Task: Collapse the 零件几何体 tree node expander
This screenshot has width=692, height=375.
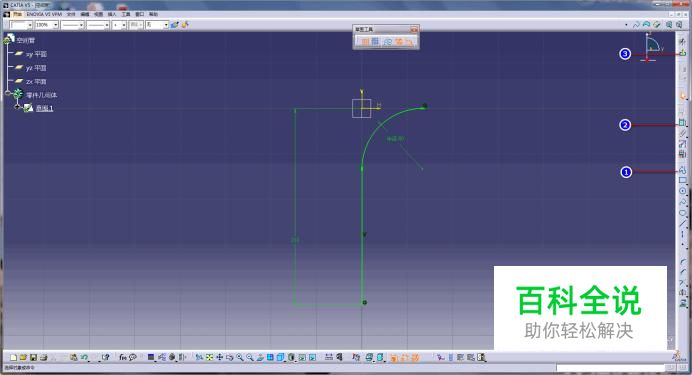Action: click(x=8, y=93)
